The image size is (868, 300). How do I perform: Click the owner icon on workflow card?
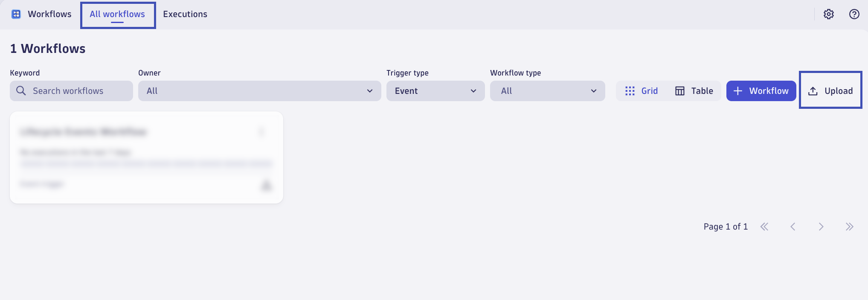[x=266, y=185]
